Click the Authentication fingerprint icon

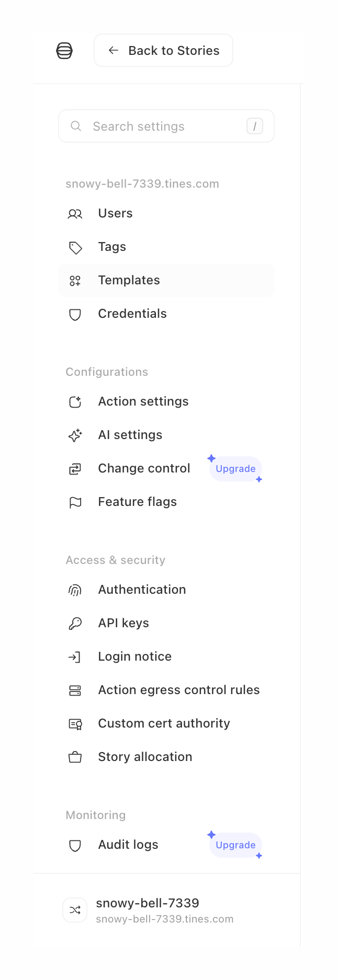click(x=75, y=590)
